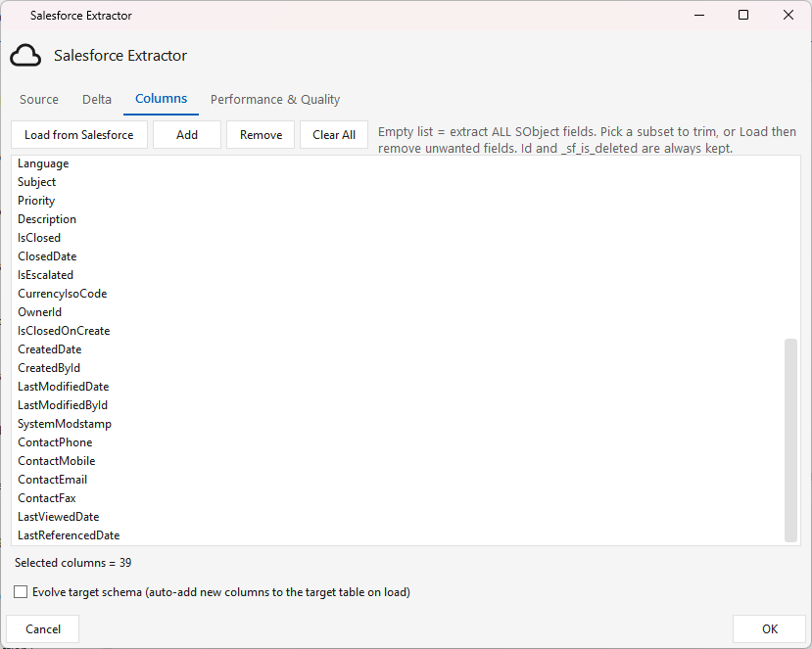Confirm with the OK button
The image size is (812, 649).
point(770,629)
